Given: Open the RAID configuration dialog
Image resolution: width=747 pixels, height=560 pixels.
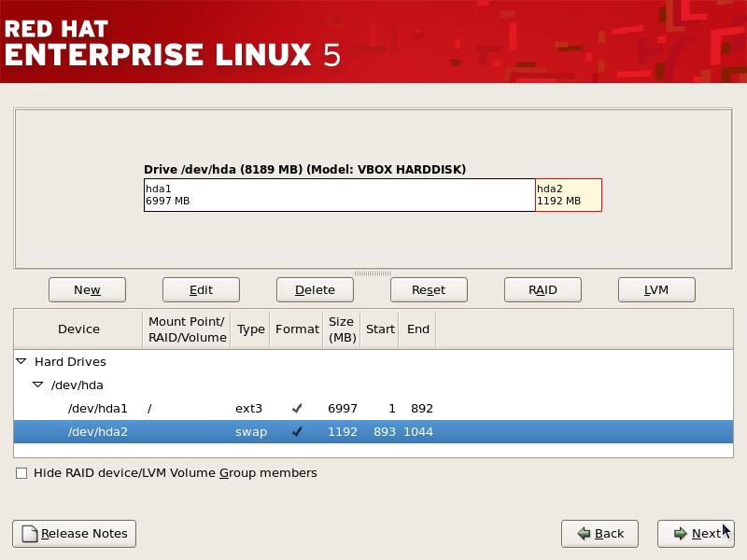Looking at the screenshot, I should tap(543, 290).
